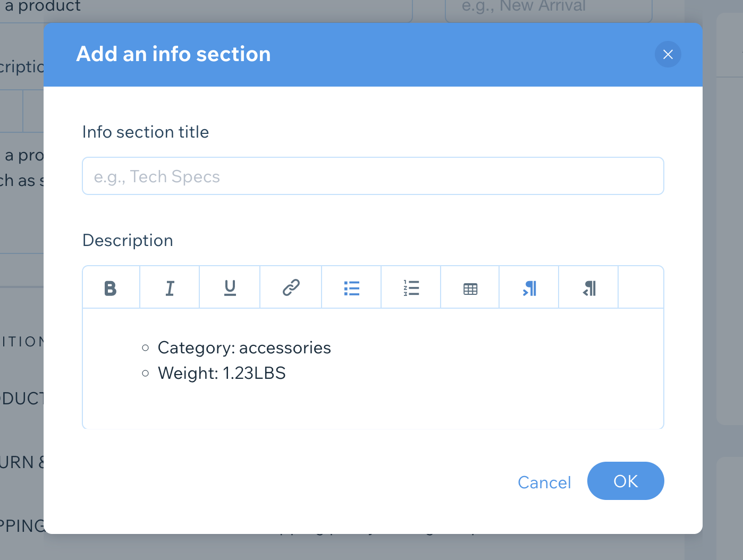This screenshot has width=743, height=560.
Task: Underline the description text
Action: pyautogui.click(x=230, y=288)
